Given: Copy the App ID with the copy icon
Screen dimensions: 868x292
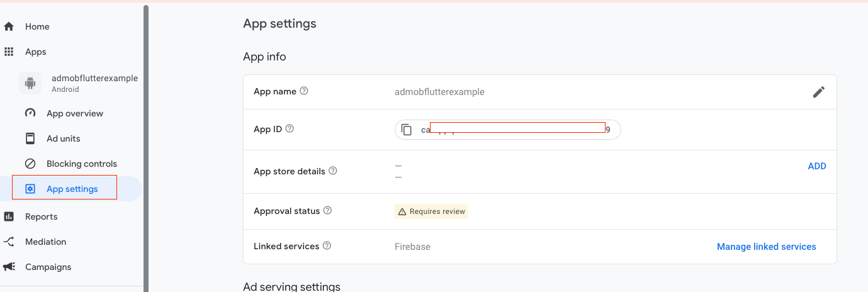Looking at the screenshot, I should click(x=407, y=130).
